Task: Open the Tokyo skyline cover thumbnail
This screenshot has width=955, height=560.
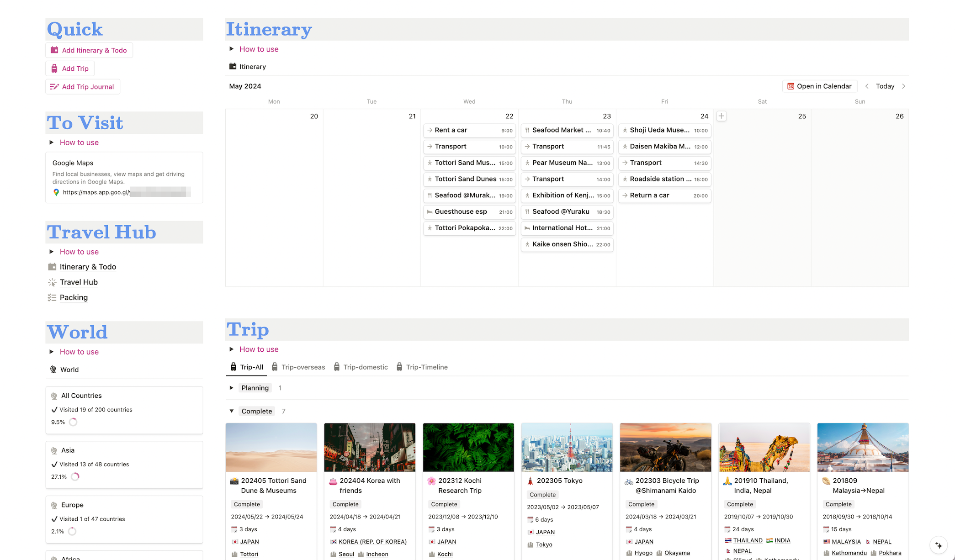Action: [x=567, y=447]
